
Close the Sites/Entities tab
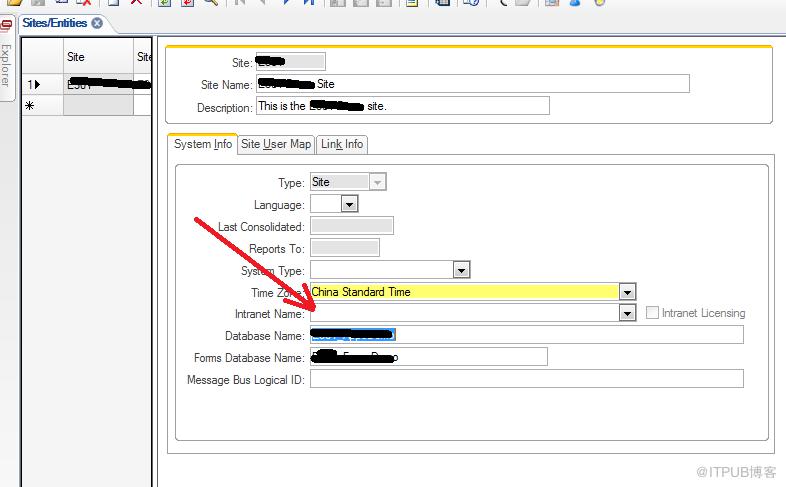click(97, 23)
